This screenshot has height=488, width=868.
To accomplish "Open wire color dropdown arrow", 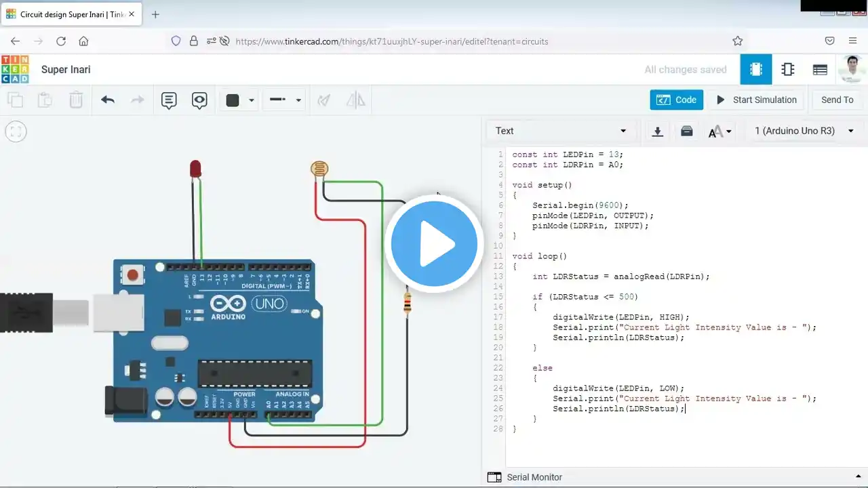I will 252,100.
